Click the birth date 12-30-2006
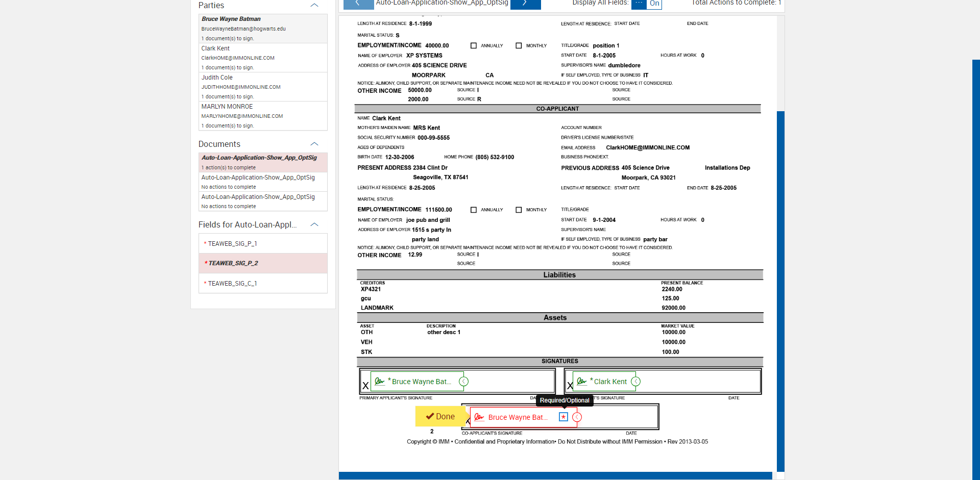 (x=400, y=157)
